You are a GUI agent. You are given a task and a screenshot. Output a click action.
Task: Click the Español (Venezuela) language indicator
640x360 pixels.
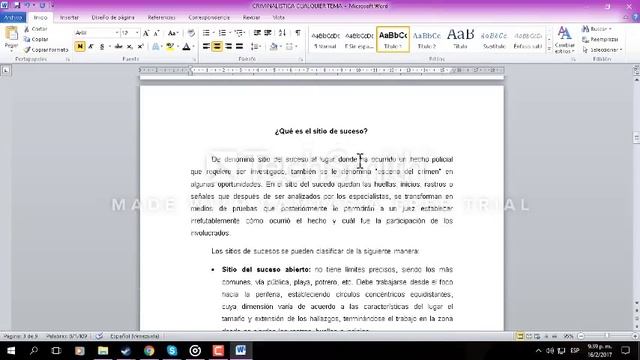[x=135, y=336]
